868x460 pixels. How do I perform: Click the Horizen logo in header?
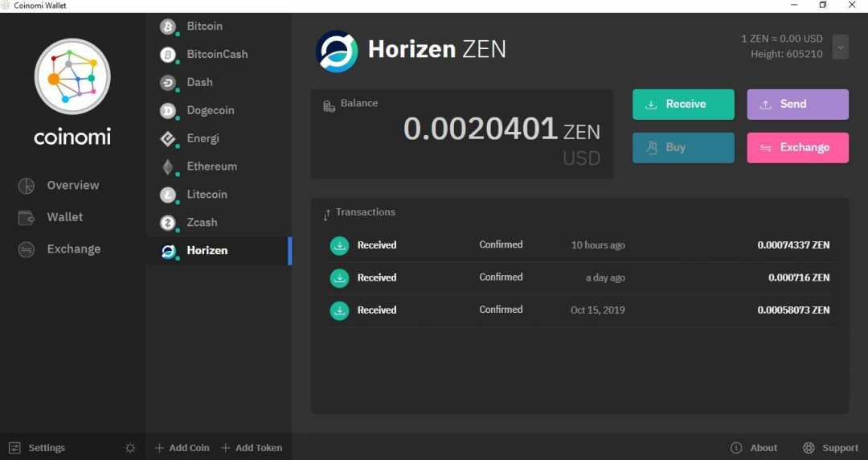coord(337,51)
